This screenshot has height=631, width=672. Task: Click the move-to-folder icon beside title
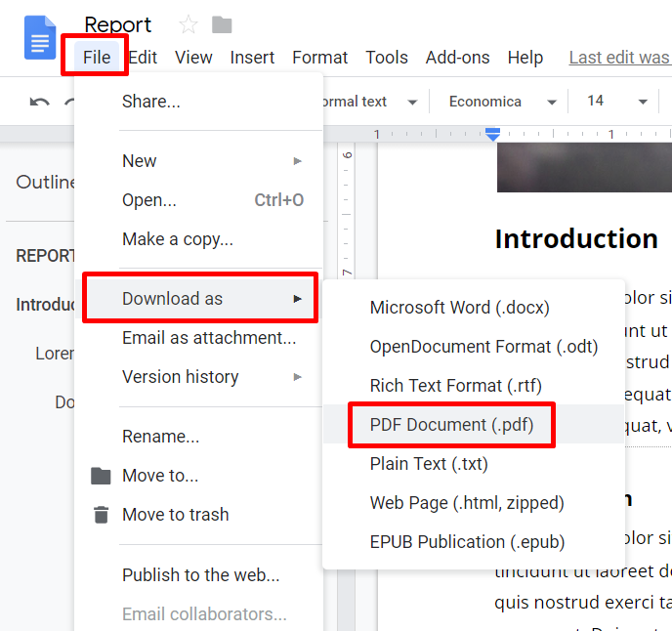tap(222, 24)
